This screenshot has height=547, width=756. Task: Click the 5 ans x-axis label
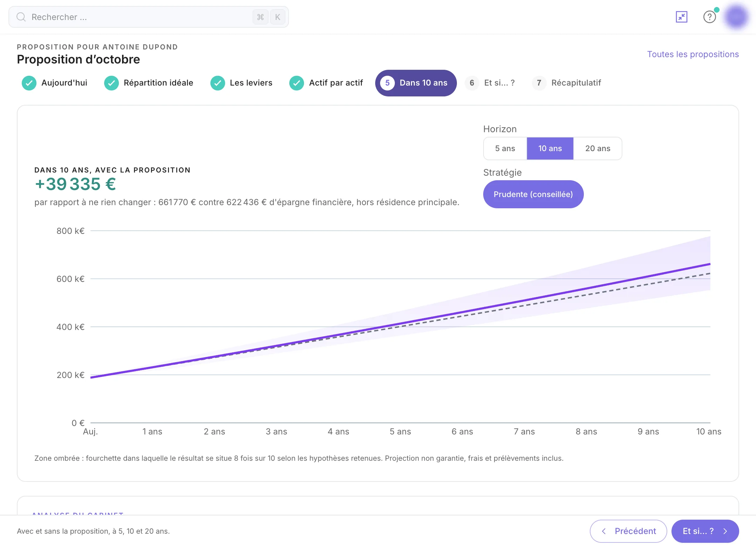(x=400, y=432)
